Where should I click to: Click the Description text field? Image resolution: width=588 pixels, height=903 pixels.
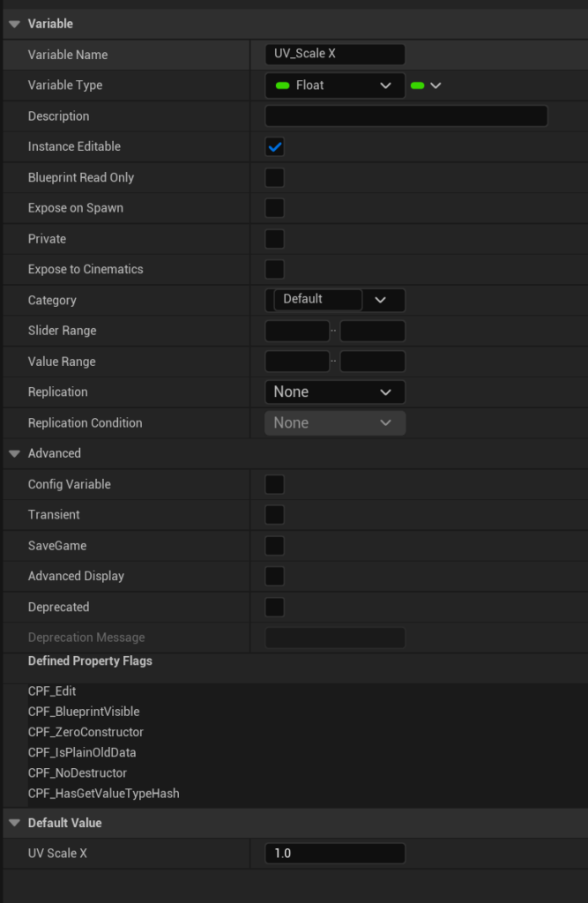(406, 116)
